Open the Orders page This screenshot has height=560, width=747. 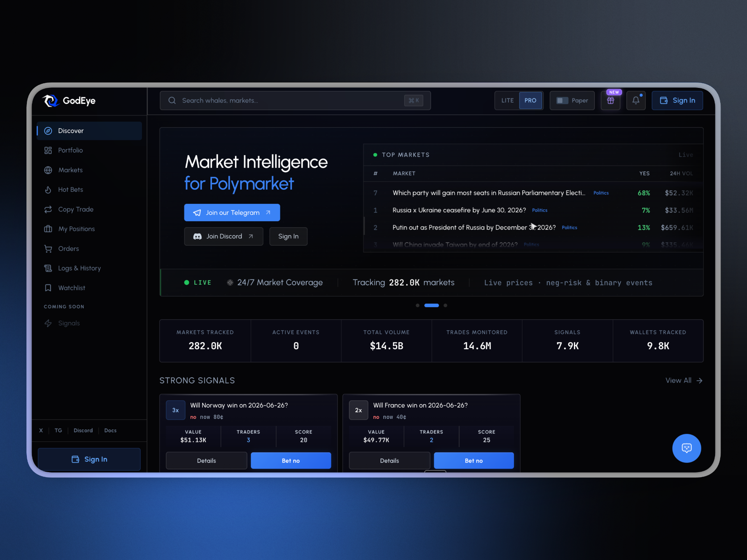click(89, 248)
